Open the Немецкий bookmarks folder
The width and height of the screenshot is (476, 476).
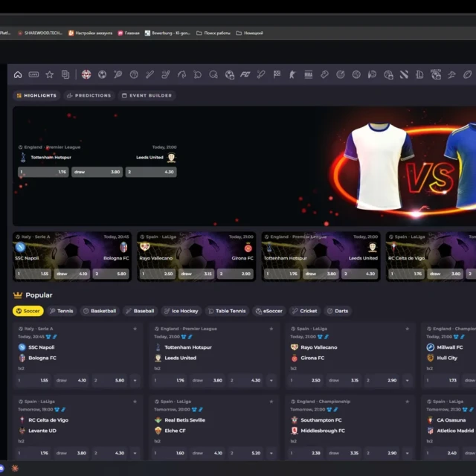250,33
